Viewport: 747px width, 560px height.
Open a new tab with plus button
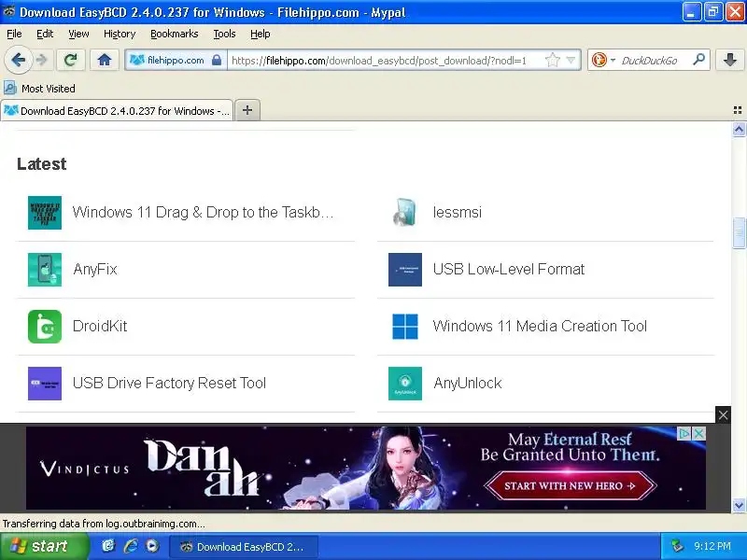click(x=247, y=110)
